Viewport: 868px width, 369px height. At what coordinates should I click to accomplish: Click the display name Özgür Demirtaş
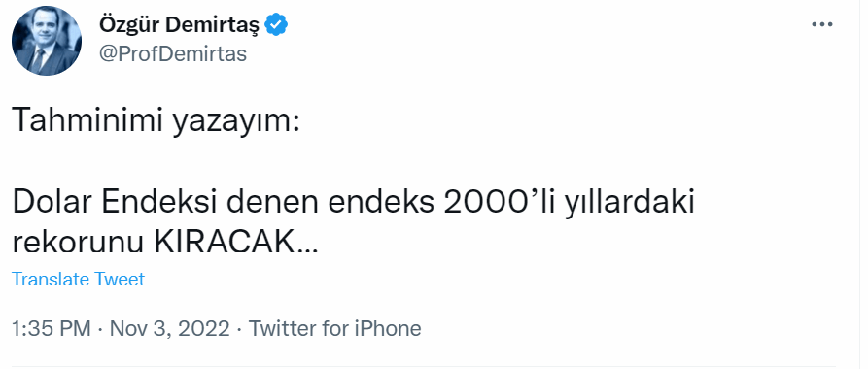point(180,25)
